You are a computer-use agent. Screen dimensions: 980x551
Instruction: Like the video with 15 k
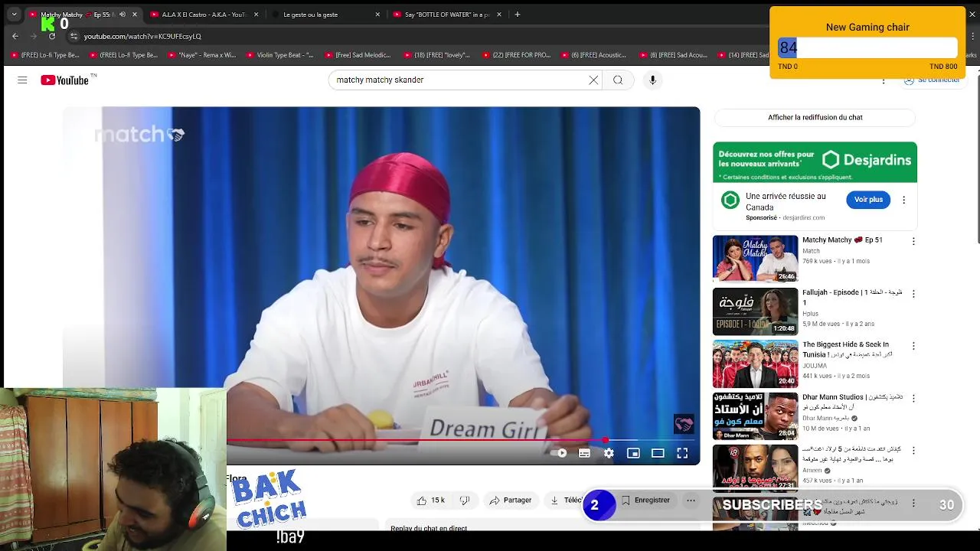(x=431, y=500)
